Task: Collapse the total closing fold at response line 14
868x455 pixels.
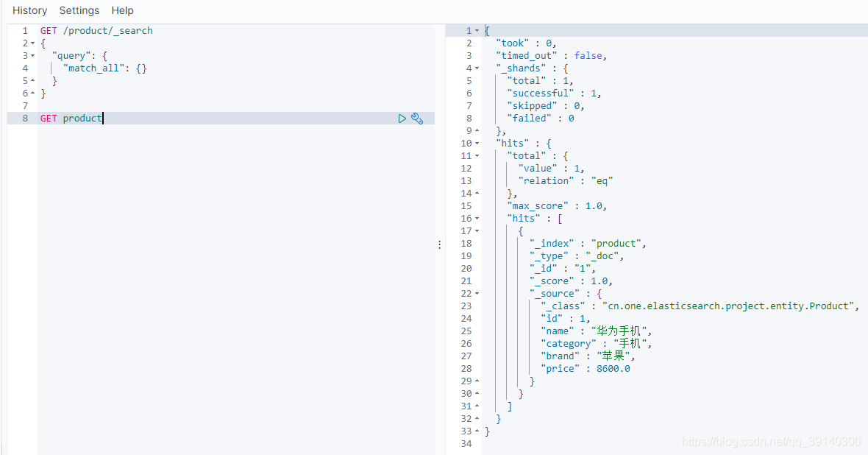Action: pos(477,194)
